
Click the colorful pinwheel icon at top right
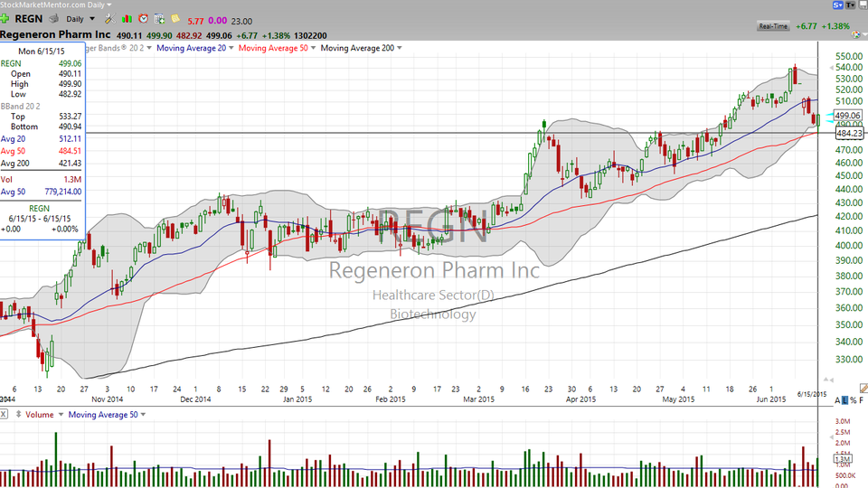tap(856, 35)
